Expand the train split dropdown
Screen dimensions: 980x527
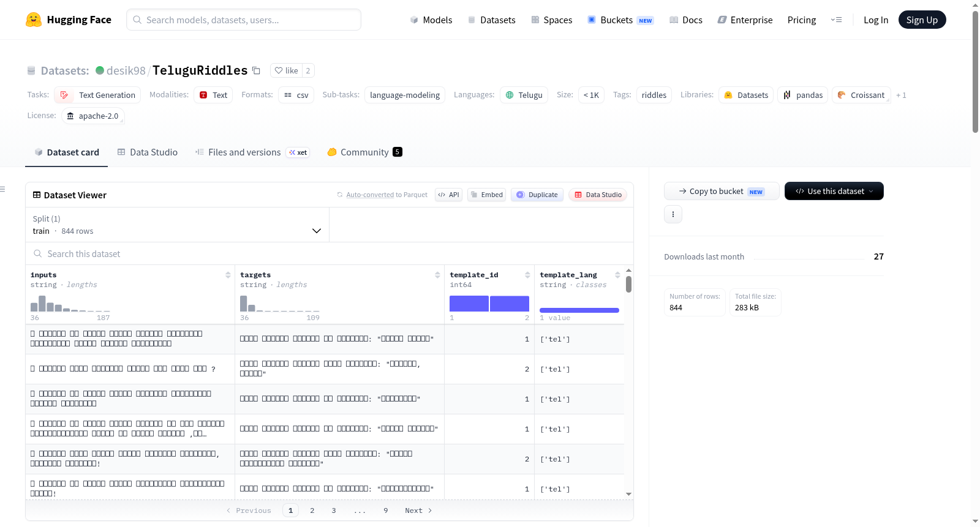[177, 225]
